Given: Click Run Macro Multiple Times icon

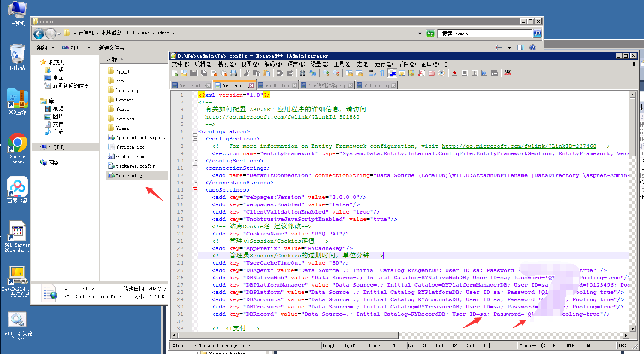Looking at the screenshot, I should 484,73.
